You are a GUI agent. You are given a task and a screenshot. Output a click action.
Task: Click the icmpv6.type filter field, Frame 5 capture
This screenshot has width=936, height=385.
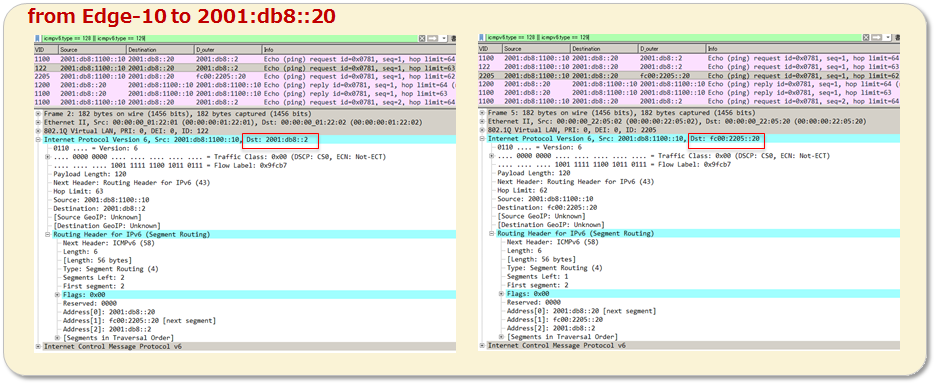pyautogui.click(x=674, y=38)
